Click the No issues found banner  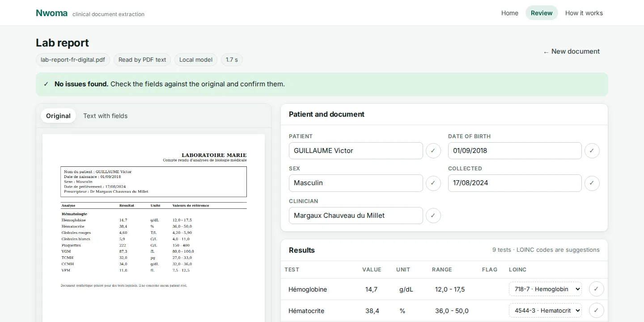[x=322, y=84]
